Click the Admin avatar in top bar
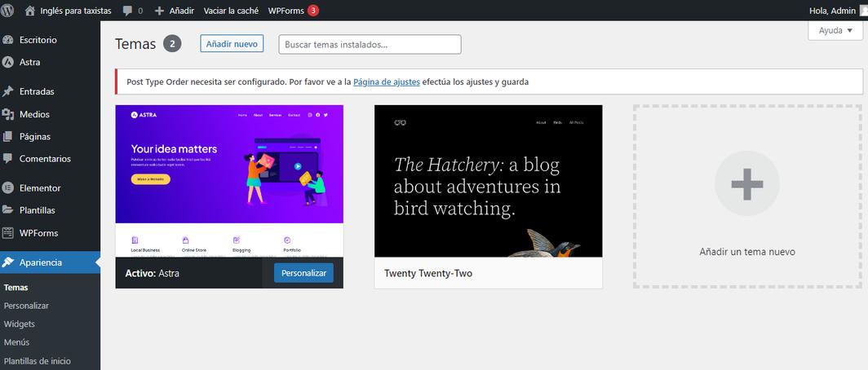The width and height of the screenshot is (868, 370). point(864,11)
